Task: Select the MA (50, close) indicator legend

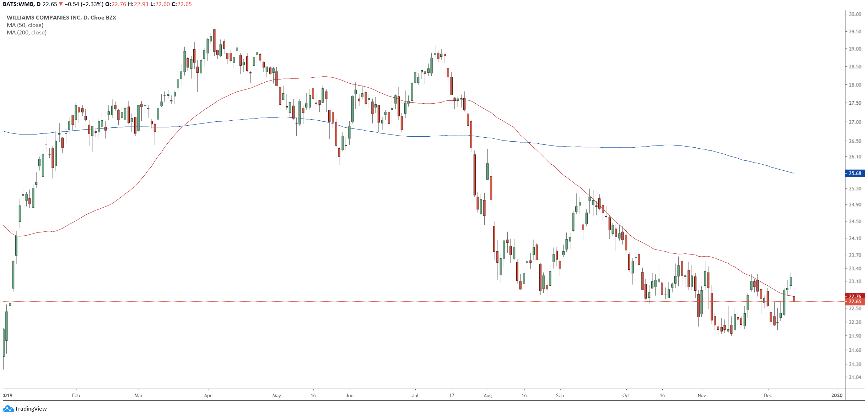Action: 25,25
